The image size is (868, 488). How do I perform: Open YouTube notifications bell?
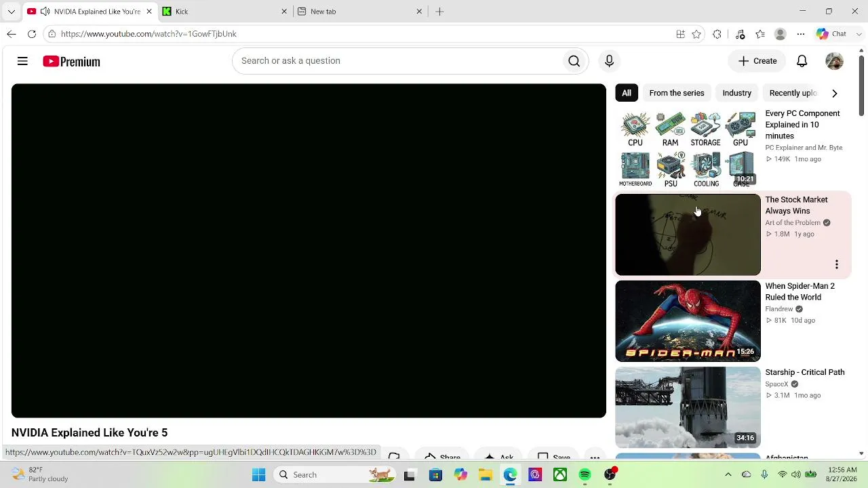(802, 61)
